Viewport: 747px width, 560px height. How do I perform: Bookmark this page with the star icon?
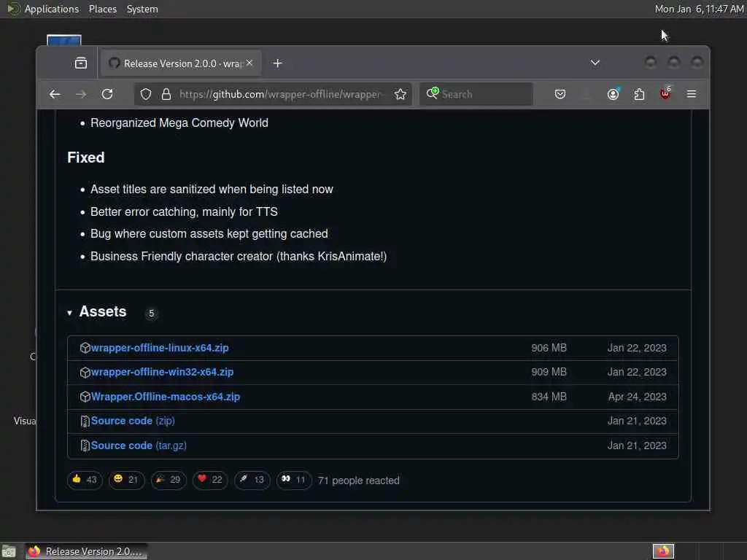coord(400,94)
